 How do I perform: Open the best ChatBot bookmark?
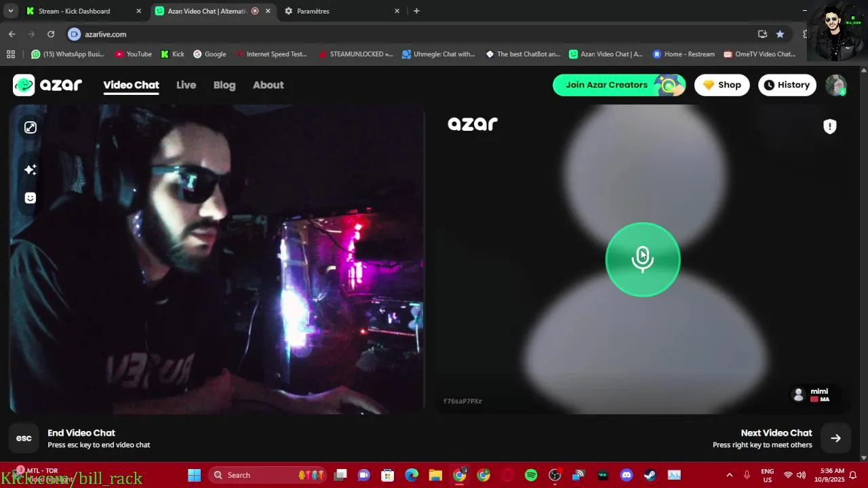tap(523, 54)
